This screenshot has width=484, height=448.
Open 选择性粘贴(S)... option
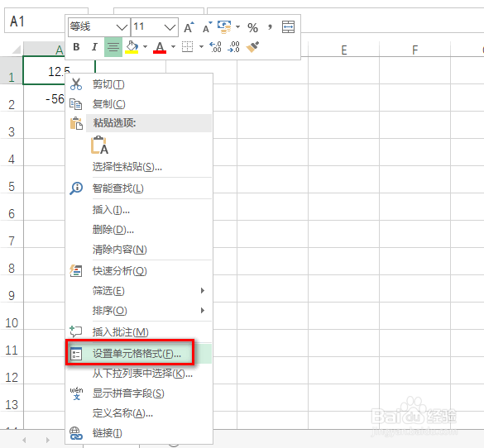click(x=139, y=167)
